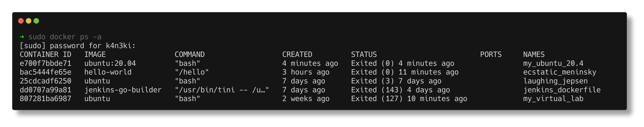Click the 'sudo docker ps -a' command text
Viewport: 644px width, 127px height.
pos(65,37)
